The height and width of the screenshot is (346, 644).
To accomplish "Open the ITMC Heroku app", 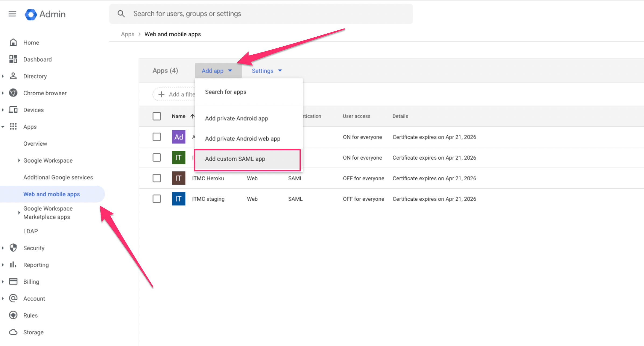I will (208, 178).
